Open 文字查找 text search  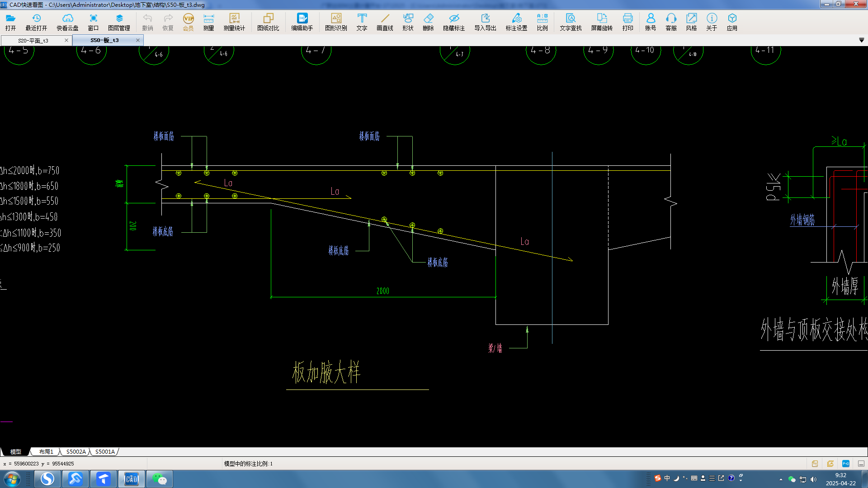pyautogui.click(x=571, y=22)
